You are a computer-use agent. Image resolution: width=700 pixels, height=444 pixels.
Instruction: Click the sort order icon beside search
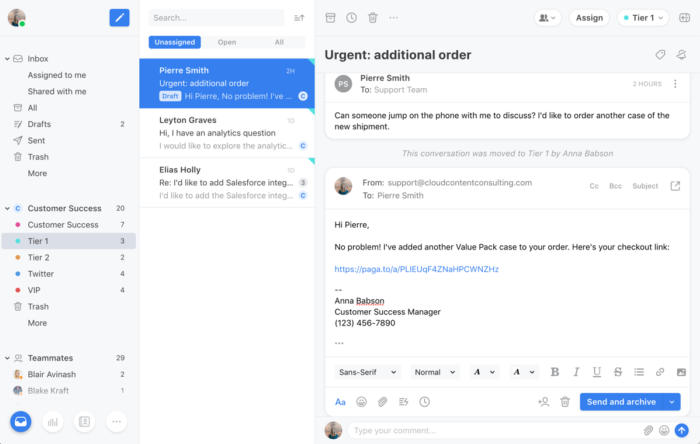(x=299, y=18)
